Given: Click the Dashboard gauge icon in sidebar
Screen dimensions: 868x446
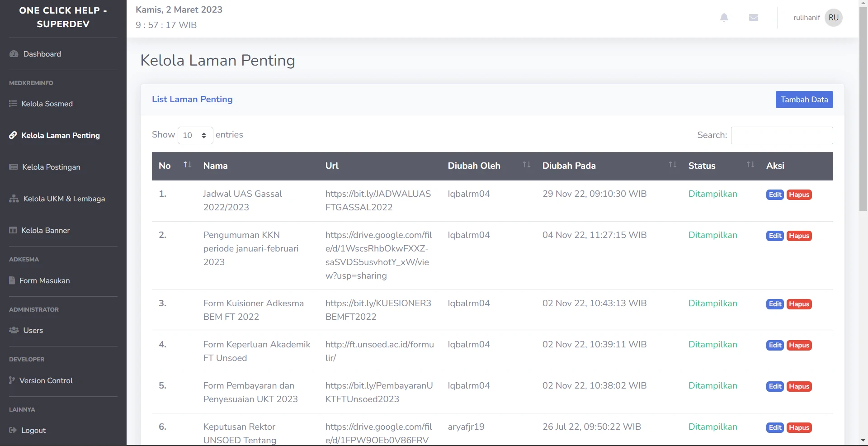Looking at the screenshot, I should click(14, 54).
